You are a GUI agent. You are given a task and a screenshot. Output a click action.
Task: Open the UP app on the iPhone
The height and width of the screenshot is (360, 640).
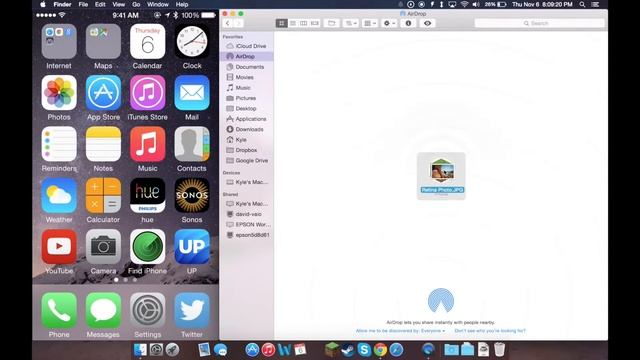tap(192, 247)
